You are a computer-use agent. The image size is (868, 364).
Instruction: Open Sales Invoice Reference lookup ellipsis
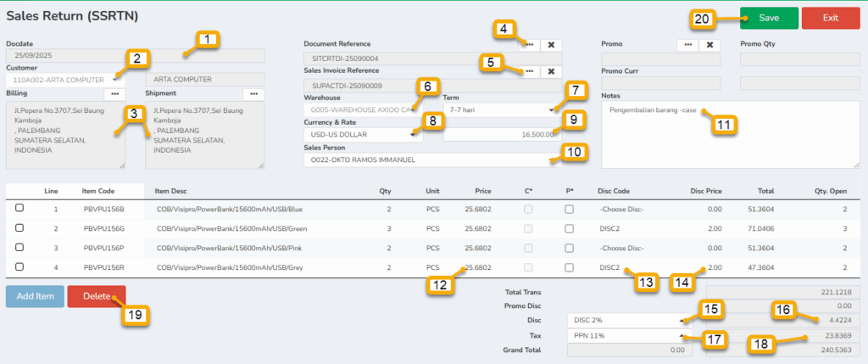[x=529, y=72]
